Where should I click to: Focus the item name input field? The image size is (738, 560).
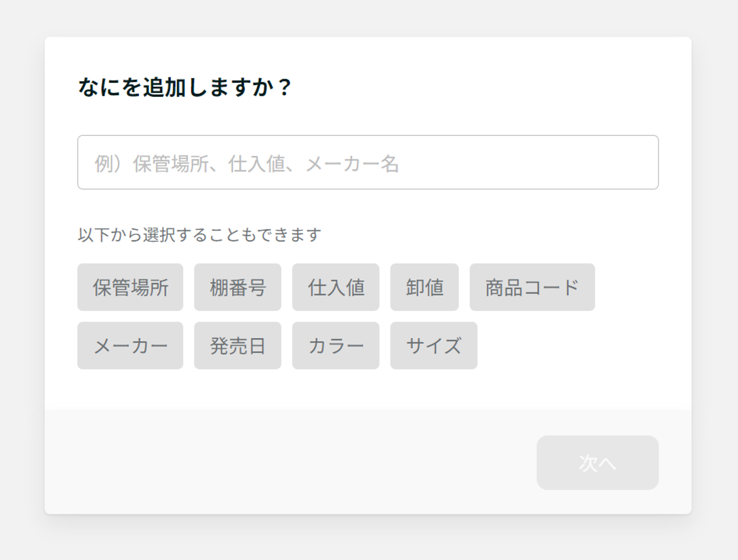click(368, 163)
